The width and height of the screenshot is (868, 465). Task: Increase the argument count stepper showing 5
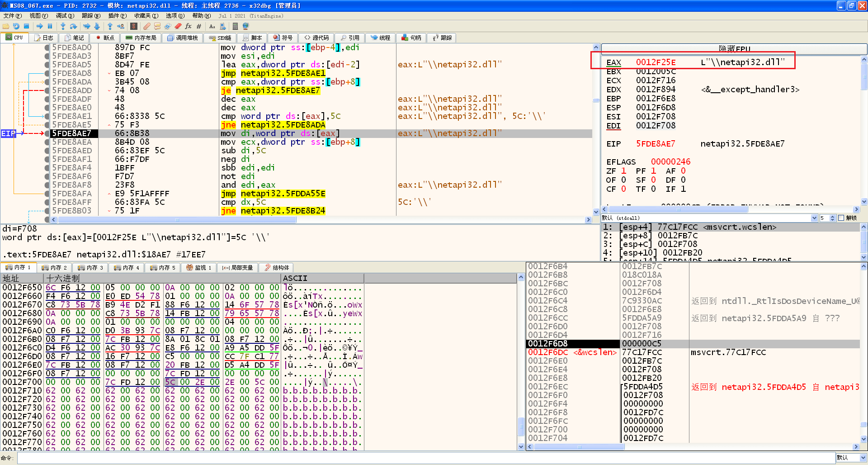point(832,217)
